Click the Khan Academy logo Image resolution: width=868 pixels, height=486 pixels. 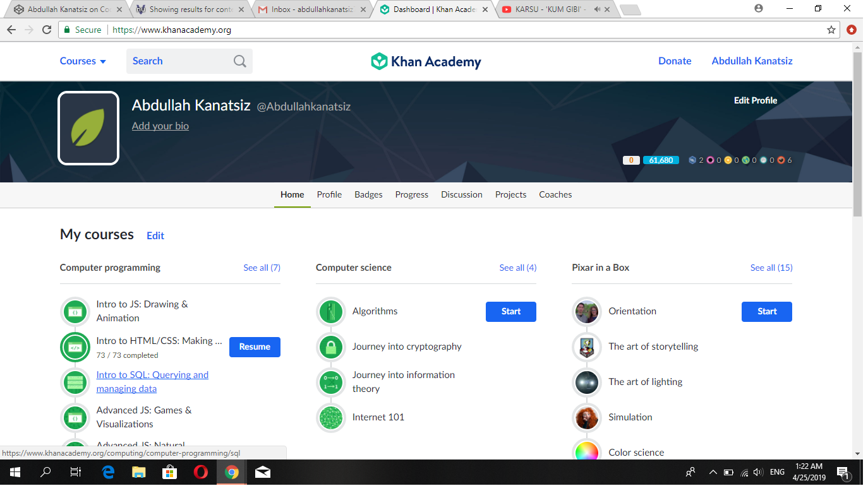tap(426, 61)
